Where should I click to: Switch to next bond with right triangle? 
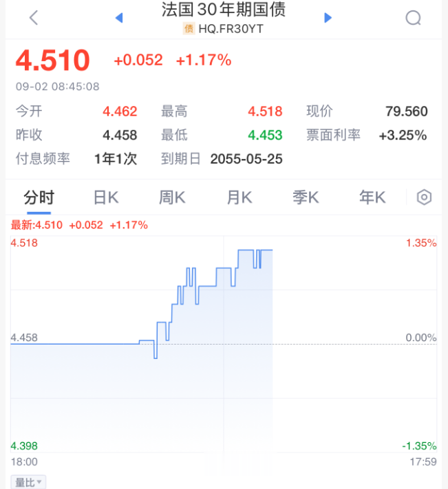pos(328,18)
